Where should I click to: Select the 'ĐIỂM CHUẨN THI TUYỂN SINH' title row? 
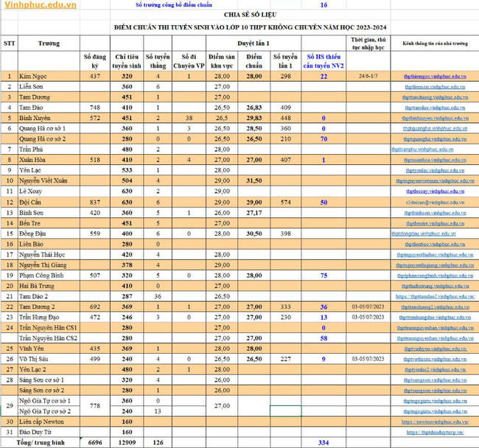[x=251, y=27]
